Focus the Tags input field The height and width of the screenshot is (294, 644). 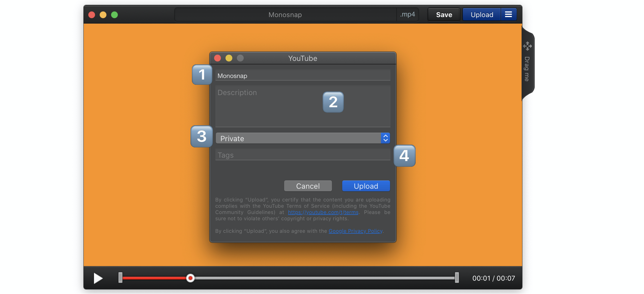coord(302,155)
